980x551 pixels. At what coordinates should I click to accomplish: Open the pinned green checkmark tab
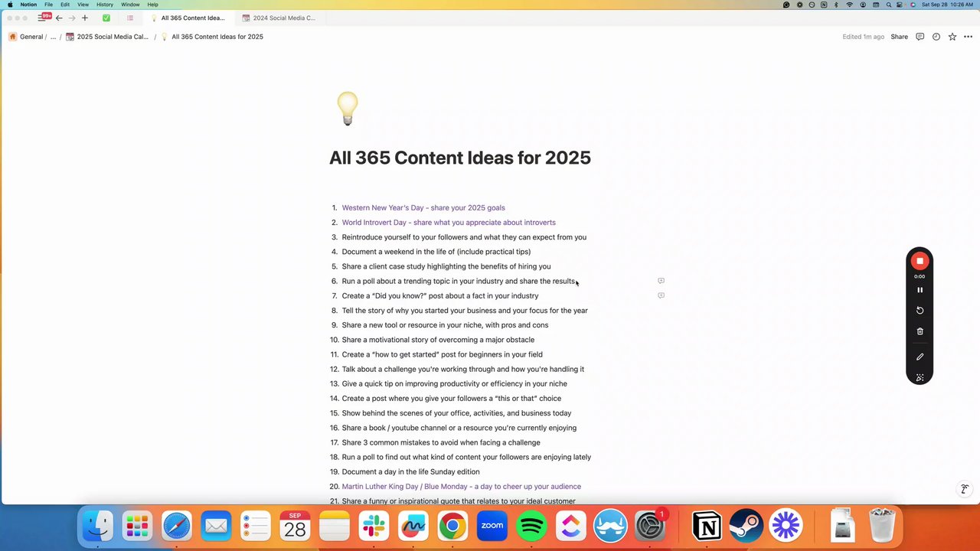tap(106, 18)
